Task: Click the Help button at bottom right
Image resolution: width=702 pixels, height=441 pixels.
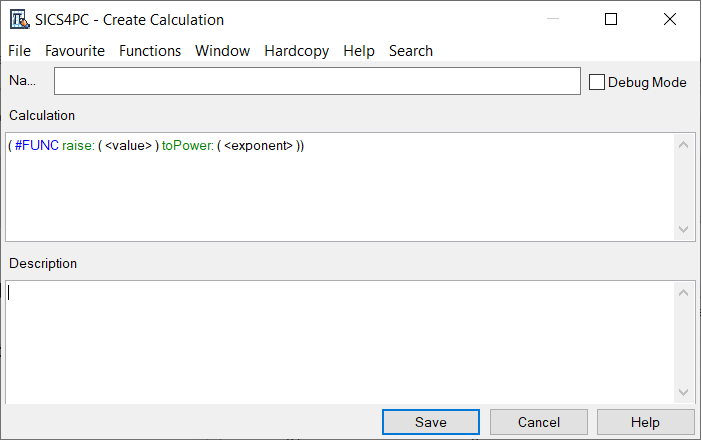Action: pos(645,422)
